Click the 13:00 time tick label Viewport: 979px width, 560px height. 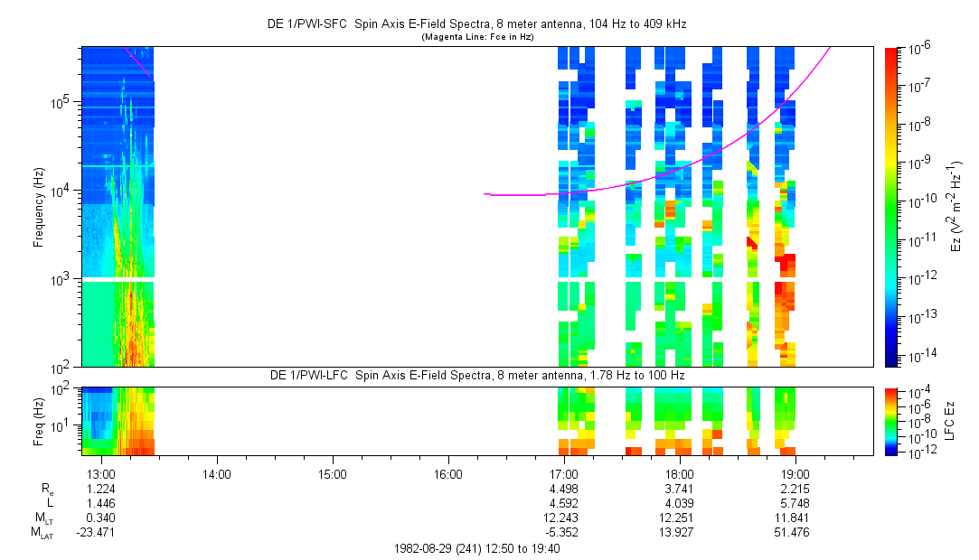click(100, 473)
